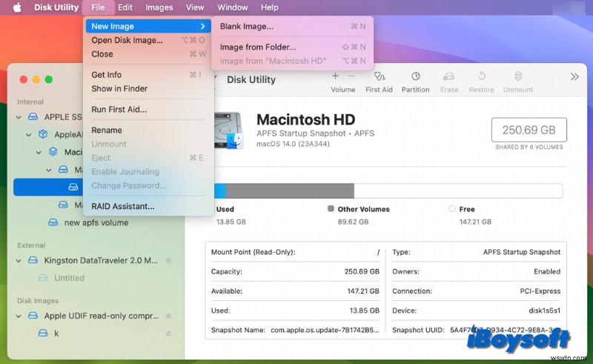Click the add Volume plus icon
The image size is (593, 364).
point(335,76)
